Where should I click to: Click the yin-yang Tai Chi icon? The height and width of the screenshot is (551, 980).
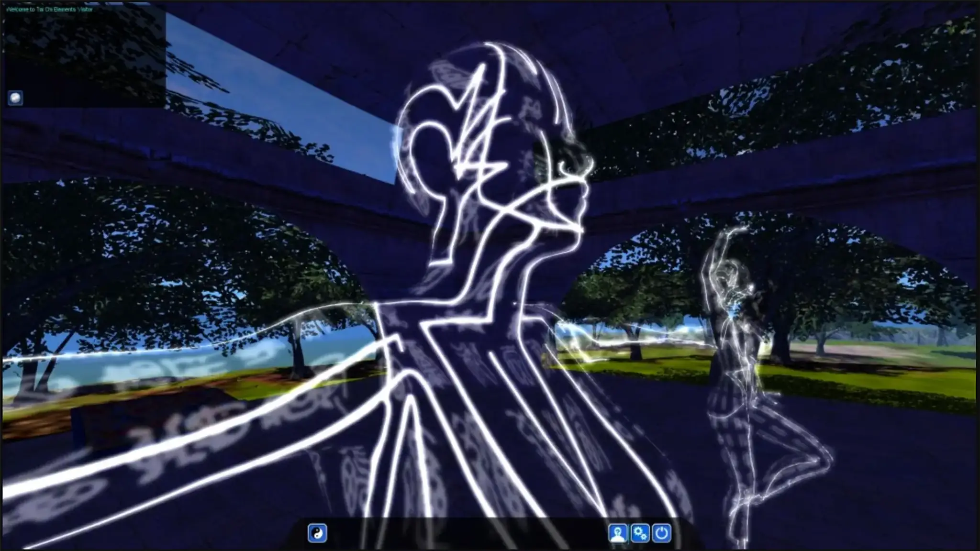coord(317,533)
